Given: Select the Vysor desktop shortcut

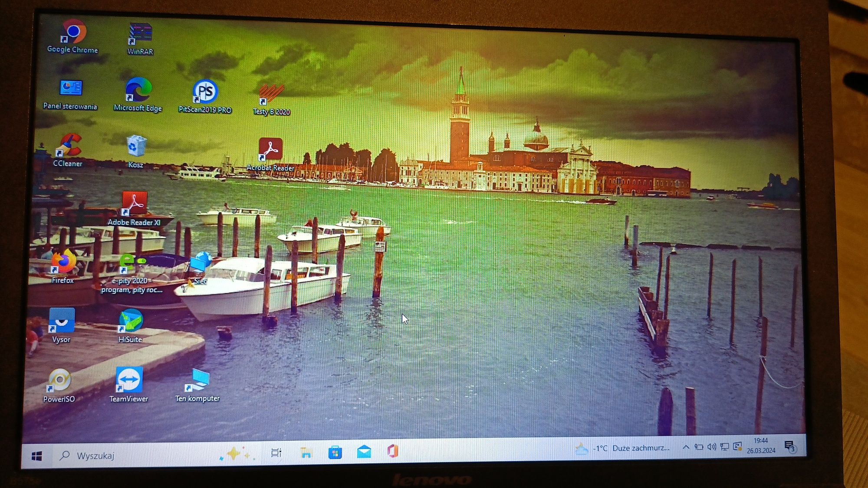Looking at the screenshot, I should (62, 325).
